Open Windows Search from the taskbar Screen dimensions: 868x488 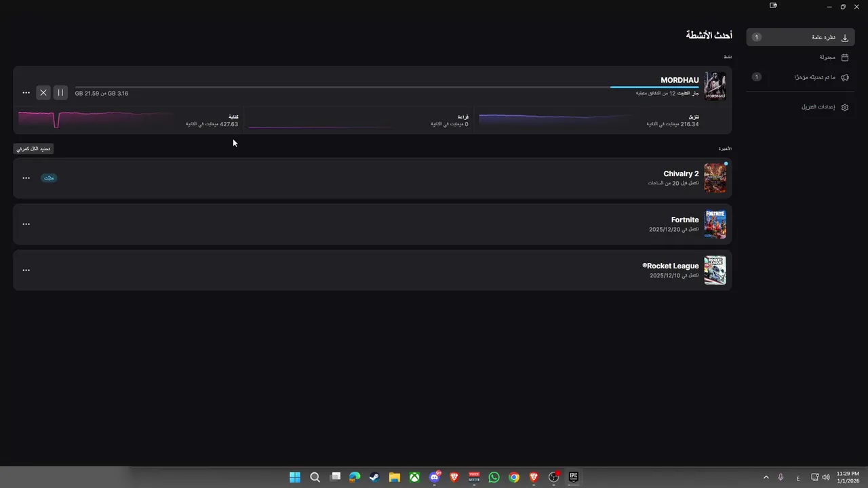[315, 477]
